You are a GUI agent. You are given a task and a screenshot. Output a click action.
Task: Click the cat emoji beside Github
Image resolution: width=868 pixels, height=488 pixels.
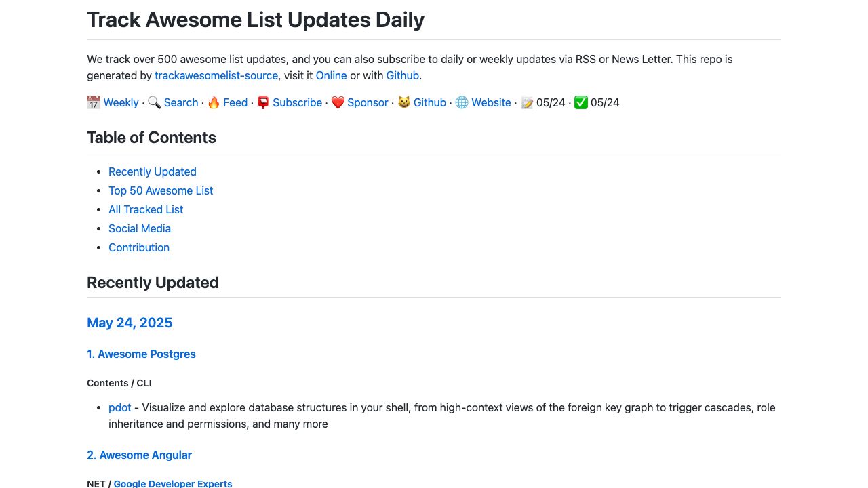coord(404,102)
